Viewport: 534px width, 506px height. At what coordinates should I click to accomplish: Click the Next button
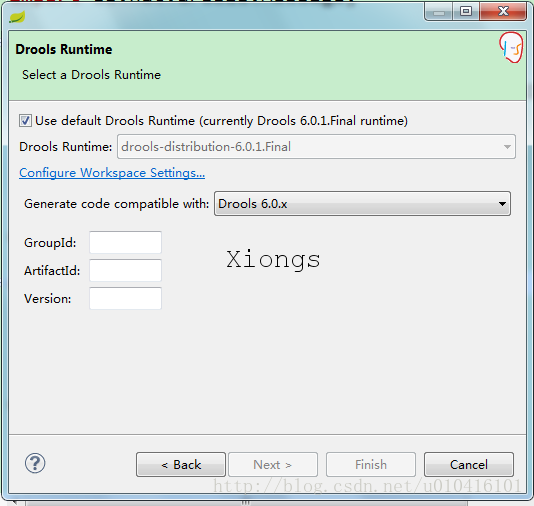click(x=273, y=464)
